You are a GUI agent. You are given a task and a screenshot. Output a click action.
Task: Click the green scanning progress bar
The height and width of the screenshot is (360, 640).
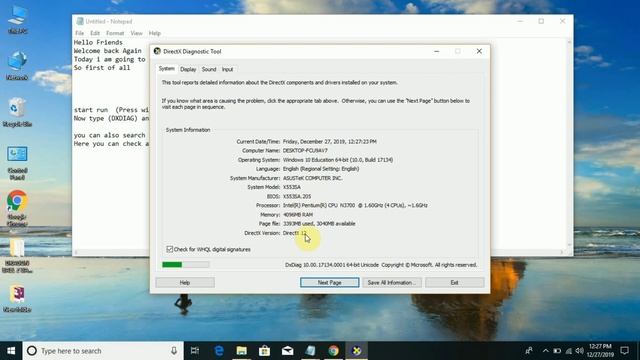coord(186,264)
